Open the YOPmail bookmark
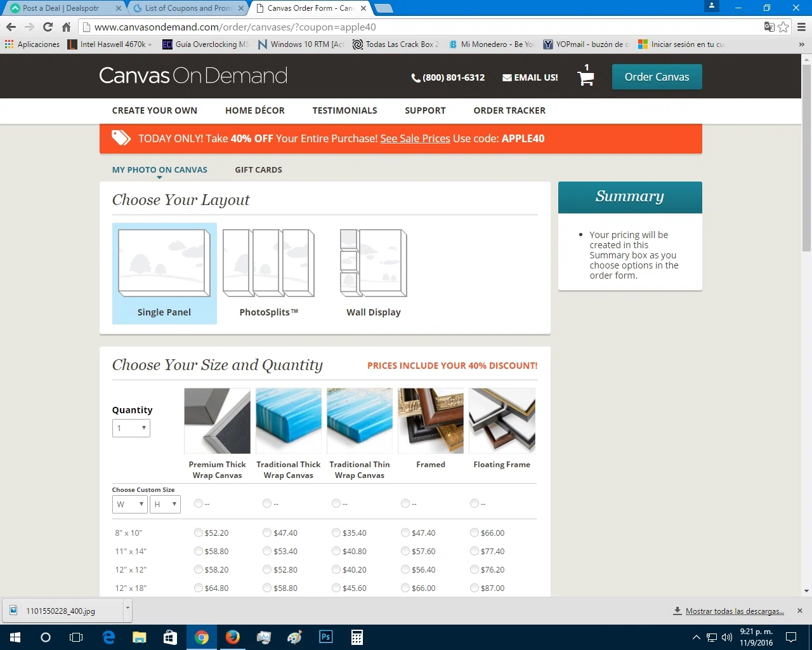The image size is (812, 650). [586, 44]
